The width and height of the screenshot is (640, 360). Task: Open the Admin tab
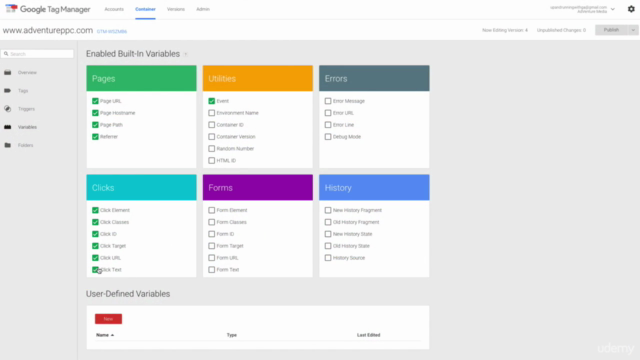click(203, 9)
